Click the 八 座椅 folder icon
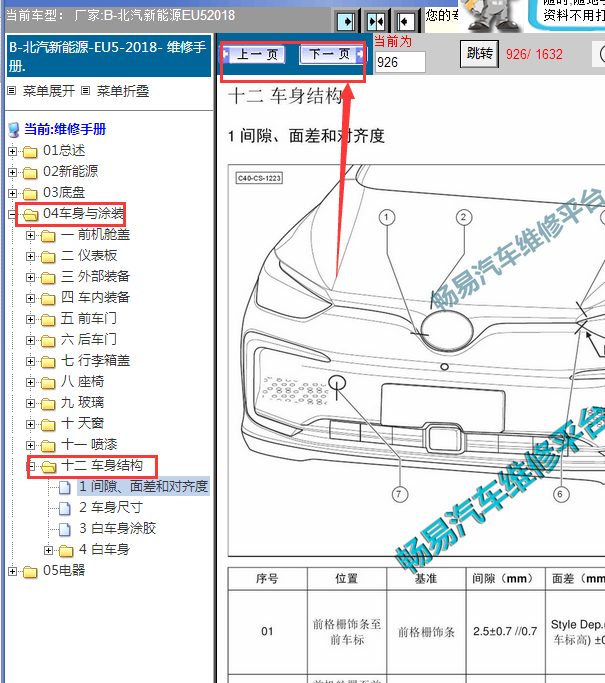605x683 pixels. 48,382
